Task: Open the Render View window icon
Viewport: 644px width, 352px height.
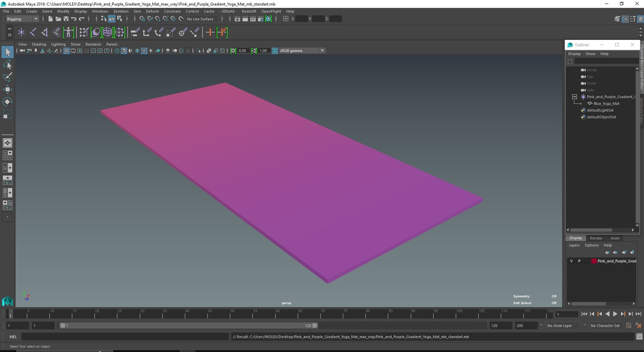Action: click(237, 19)
